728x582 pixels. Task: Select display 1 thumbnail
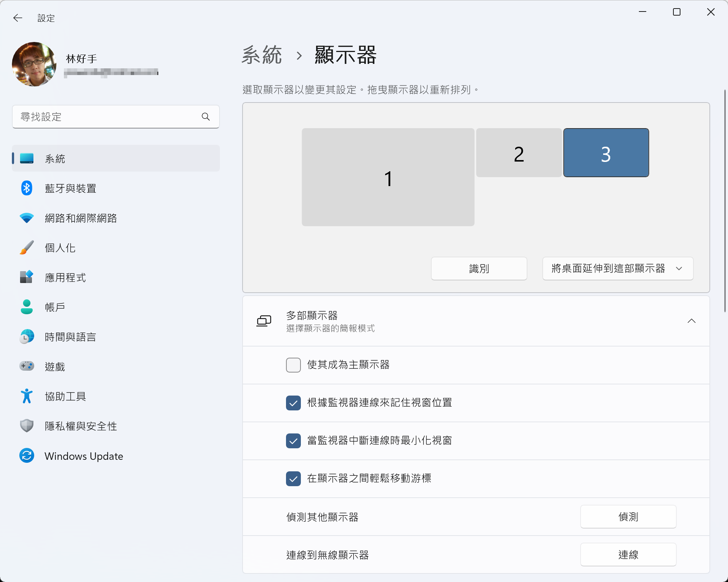pyautogui.click(x=388, y=177)
